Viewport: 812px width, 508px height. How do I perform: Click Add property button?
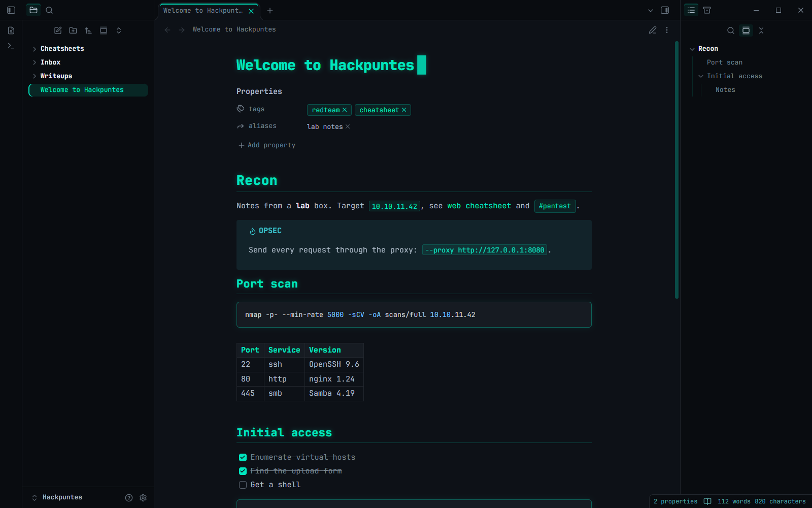click(x=267, y=145)
